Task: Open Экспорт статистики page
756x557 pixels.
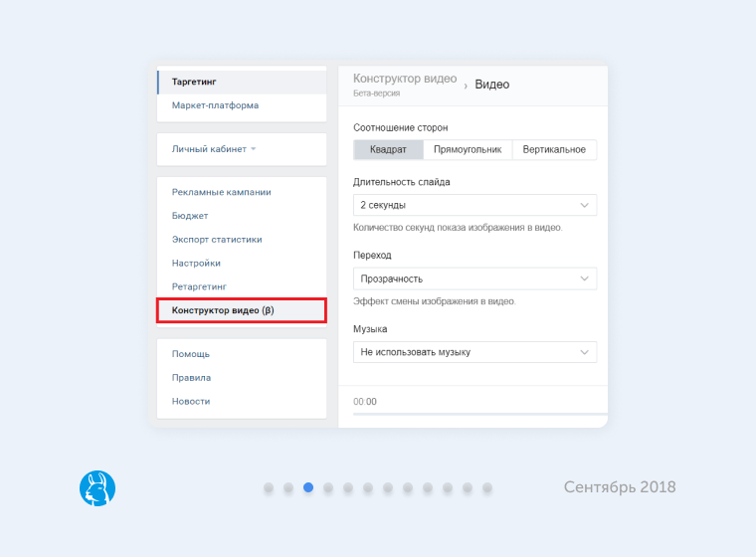Action: [217, 240]
